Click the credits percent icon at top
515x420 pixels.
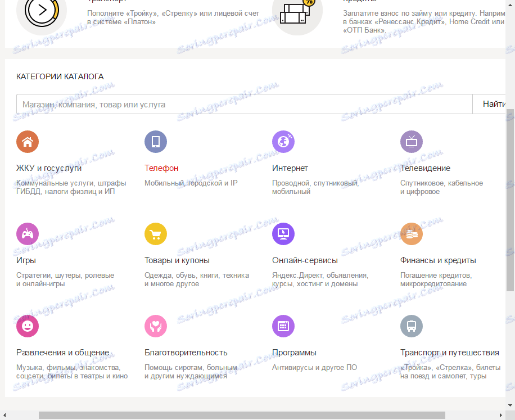click(297, 13)
